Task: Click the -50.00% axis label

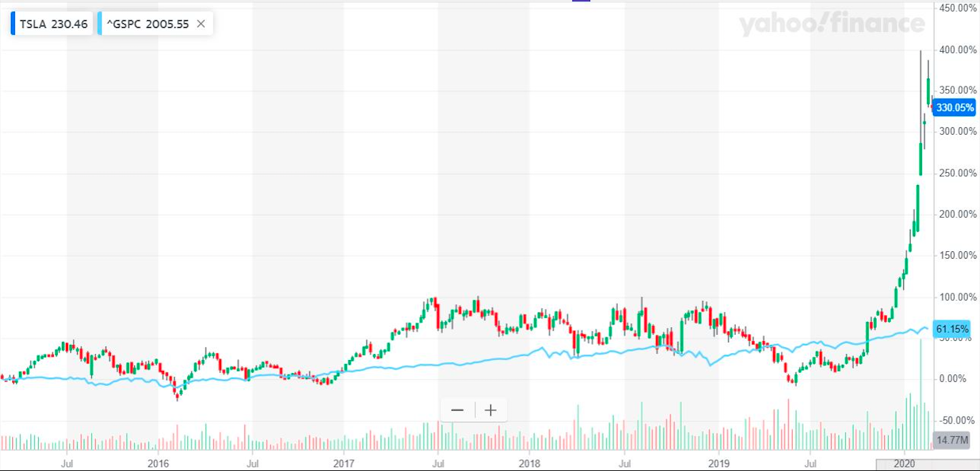Action: 957,420
